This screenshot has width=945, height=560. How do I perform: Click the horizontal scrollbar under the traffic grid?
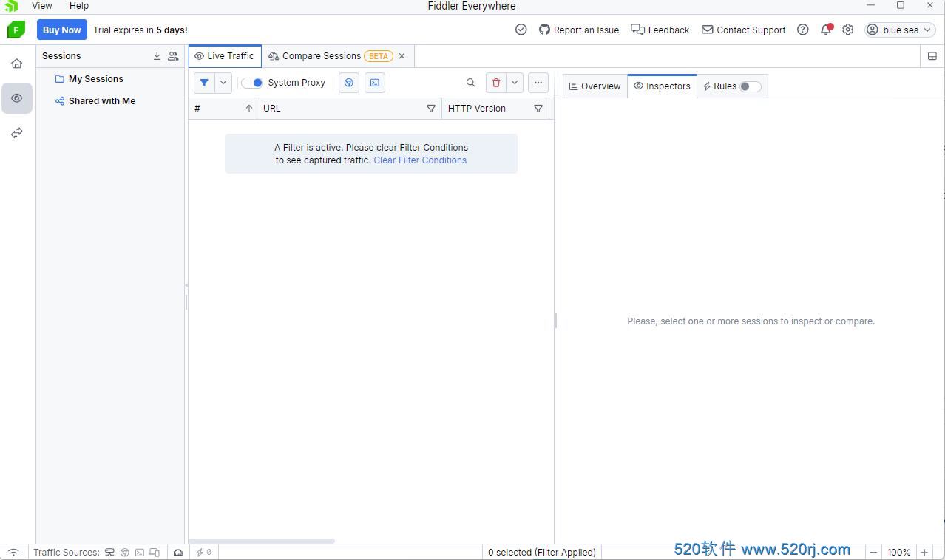pos(262,542)
